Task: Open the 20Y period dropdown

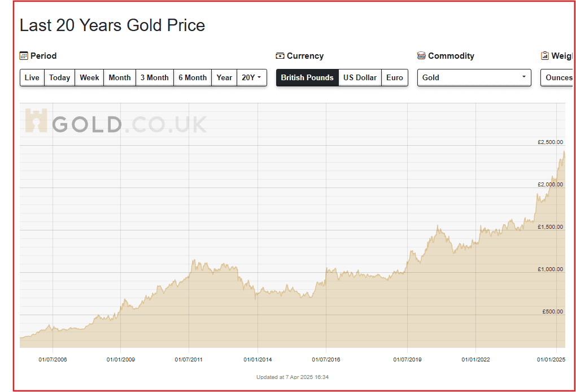Action: [x=252, y=78]
